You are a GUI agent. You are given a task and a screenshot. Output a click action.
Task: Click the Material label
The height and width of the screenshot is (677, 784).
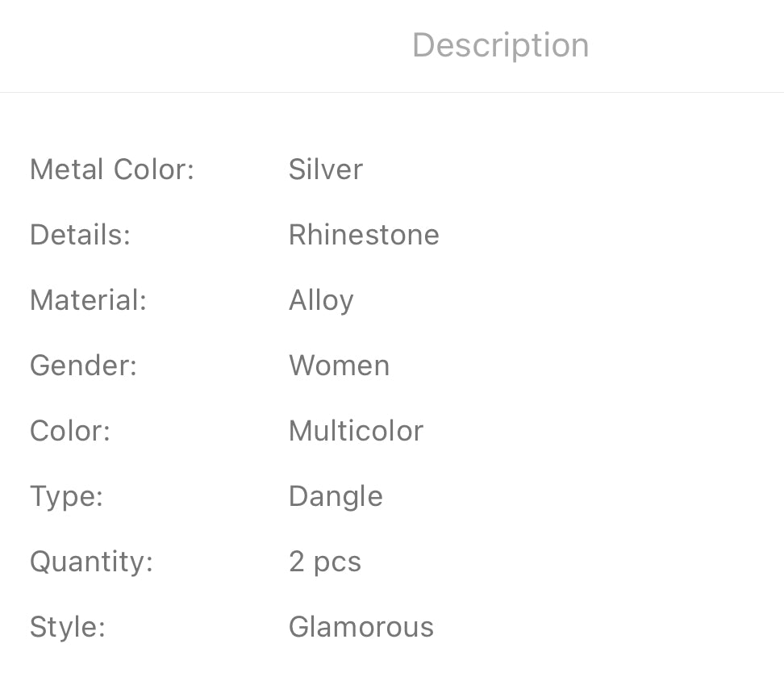(x=88, y=300)
